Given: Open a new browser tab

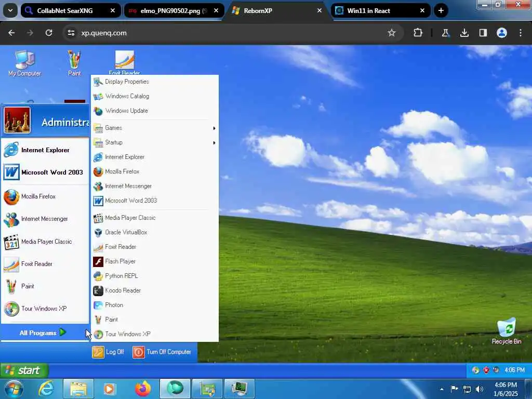Looking at the screenshot, I should pyautogui.click(x=441, y=10).
